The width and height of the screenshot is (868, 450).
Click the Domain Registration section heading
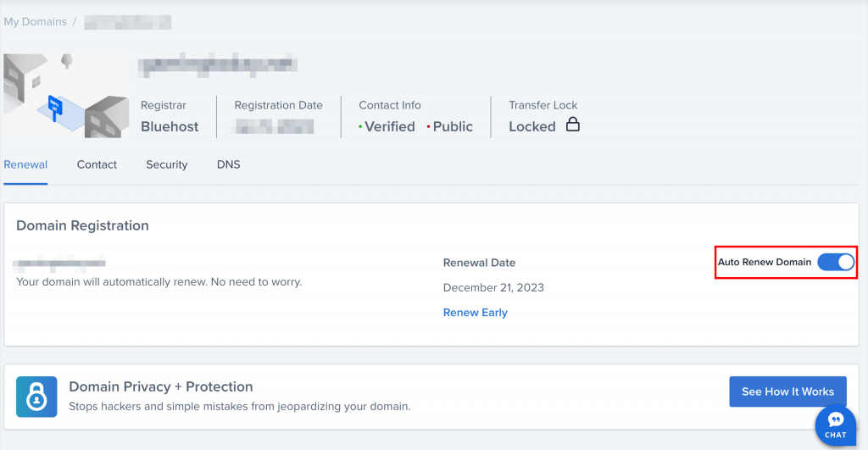click(82, 225)
